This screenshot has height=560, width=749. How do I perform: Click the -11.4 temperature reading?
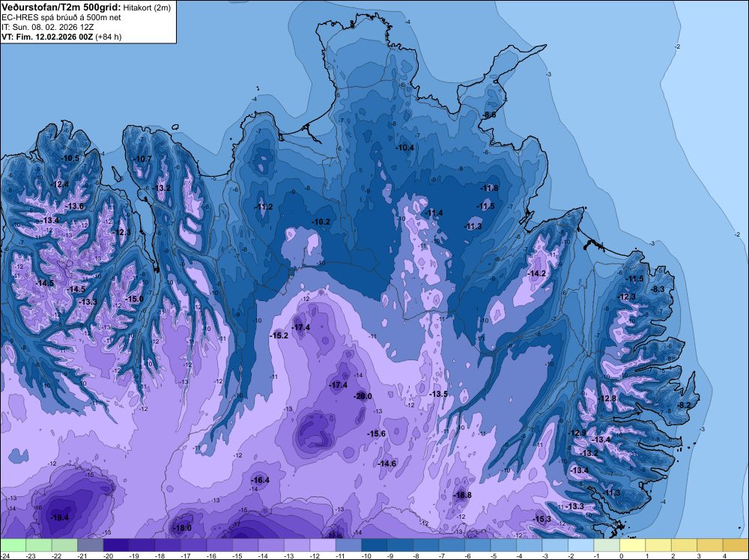tap(434, 213)
